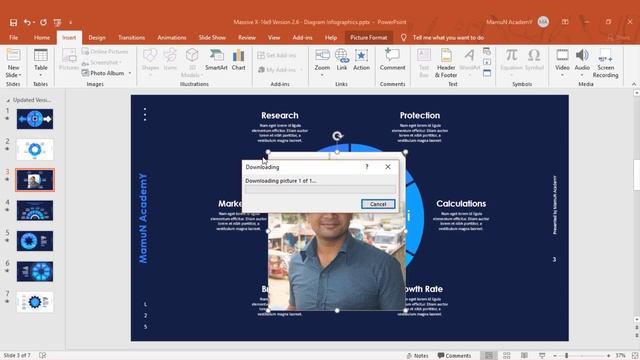
Task: Click the Share button
Action: 619,38
